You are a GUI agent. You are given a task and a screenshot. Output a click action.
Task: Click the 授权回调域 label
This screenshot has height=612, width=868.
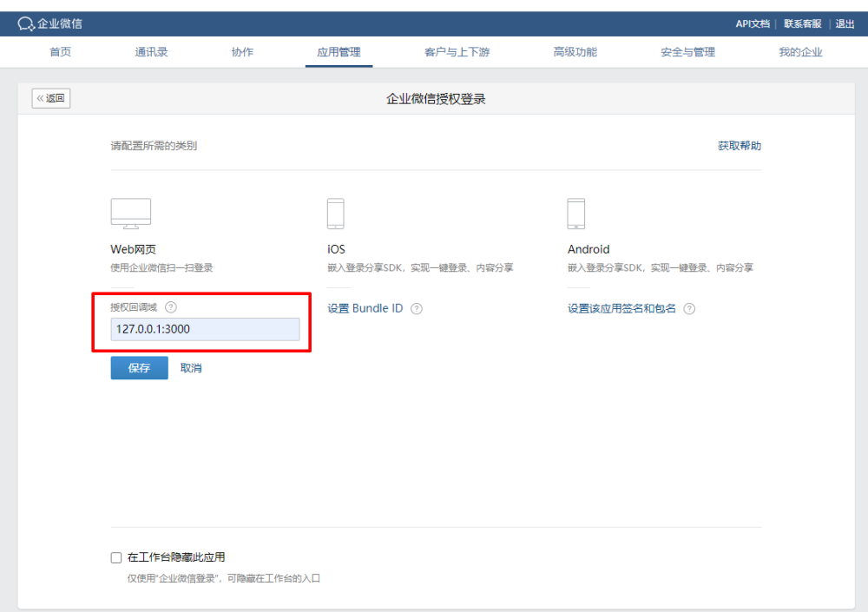point(134,306)
